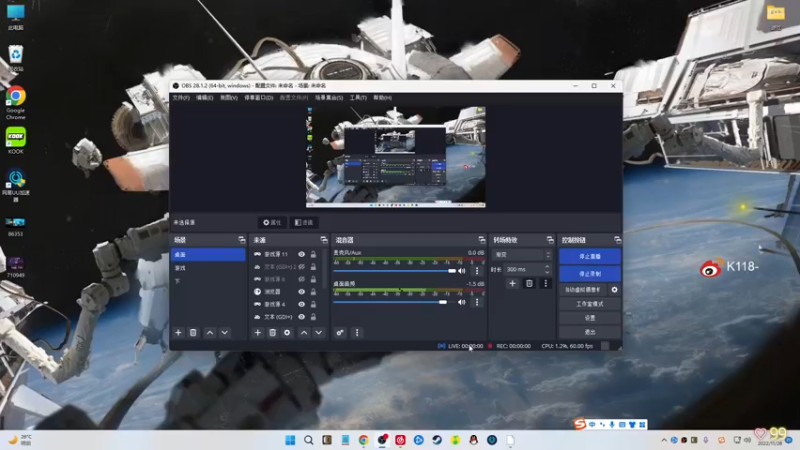Screen dimensions: 800x450
Task: Select the 浏览器 source row
Action: click(x=286, y=292)
